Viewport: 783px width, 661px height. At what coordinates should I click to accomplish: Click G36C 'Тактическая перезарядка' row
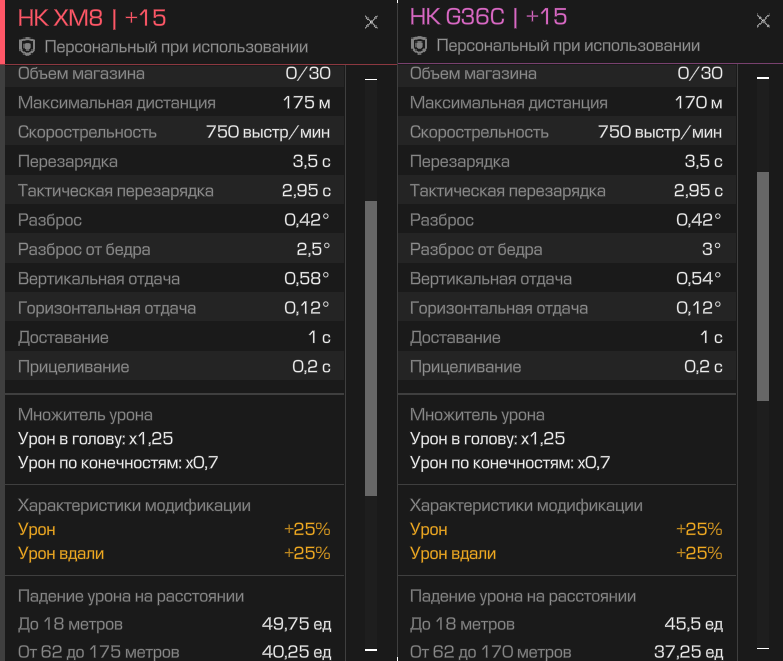pos(567,190)
